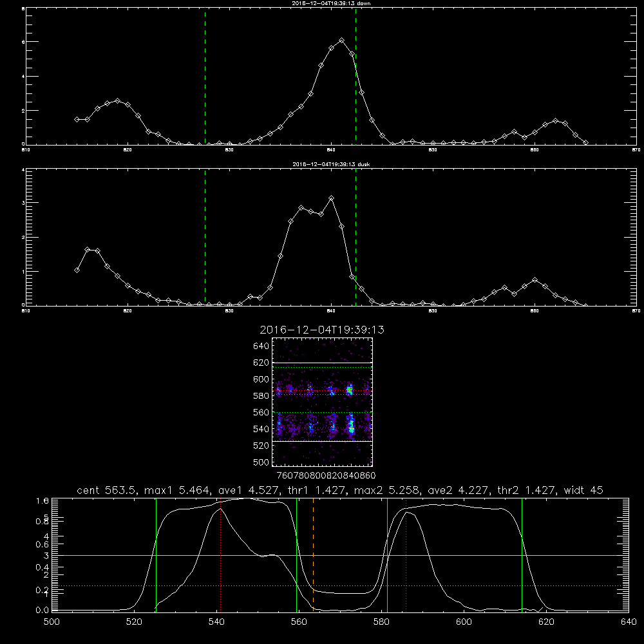This screenshot has height=644, width=644.
Task: Click spectrogram y-axis label 540
Action: coord(261,429)
